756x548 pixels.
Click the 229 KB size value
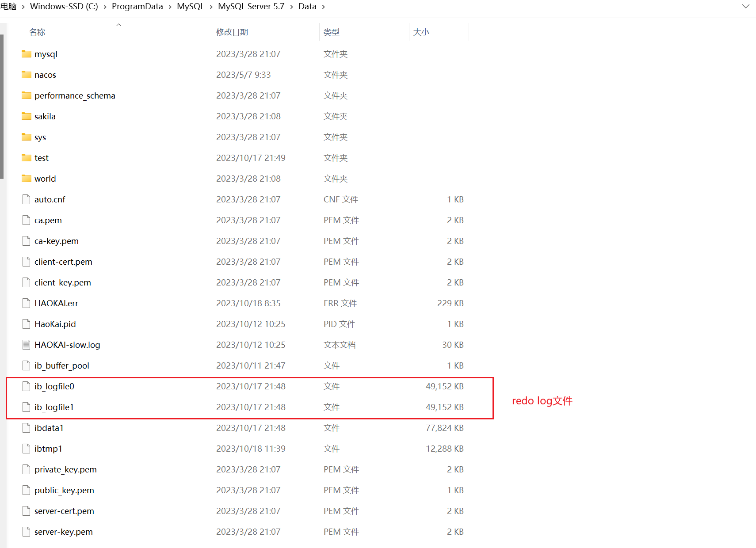451,303
